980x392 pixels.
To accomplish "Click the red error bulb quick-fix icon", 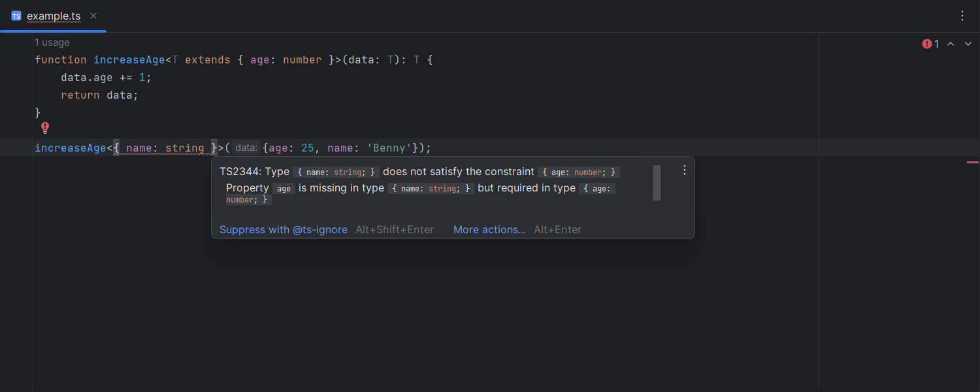I will (45, 128).
